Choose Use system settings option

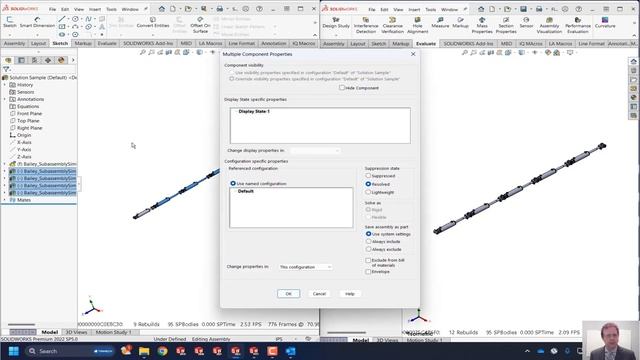coord(368,234)
